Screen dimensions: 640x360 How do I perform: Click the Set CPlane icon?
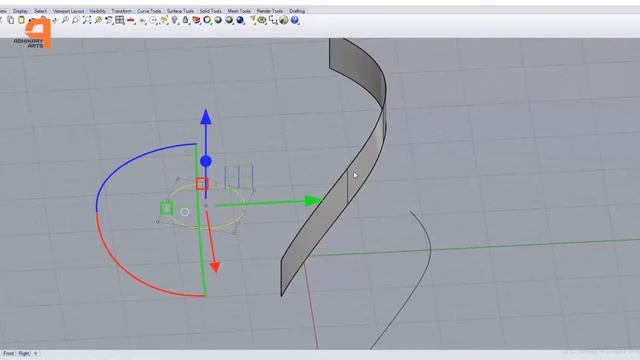point(142,20)
